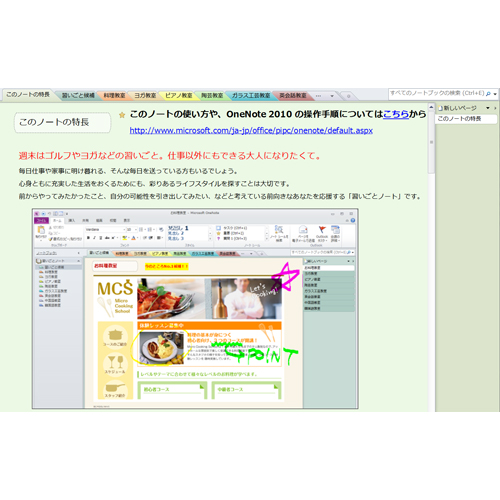The width and height of the screenshot is (500, 500).
Task: Click the search magnifier icon
Action: 488,94
